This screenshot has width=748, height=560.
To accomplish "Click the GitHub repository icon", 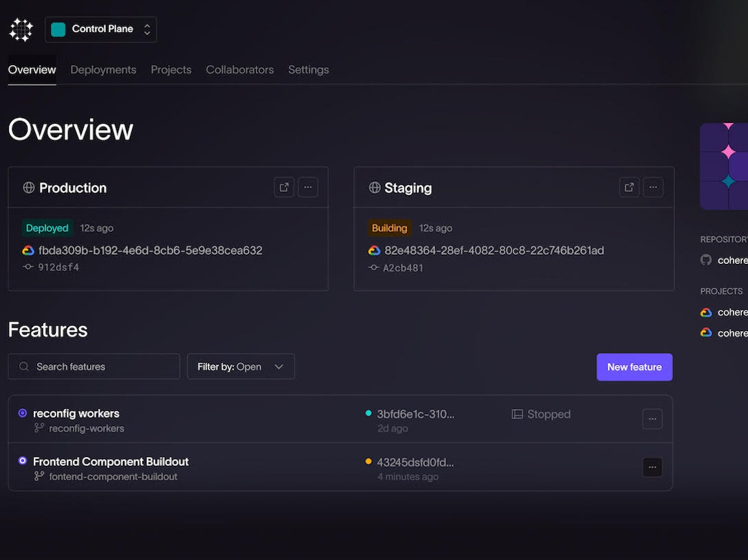I will [x=706, y=260].
